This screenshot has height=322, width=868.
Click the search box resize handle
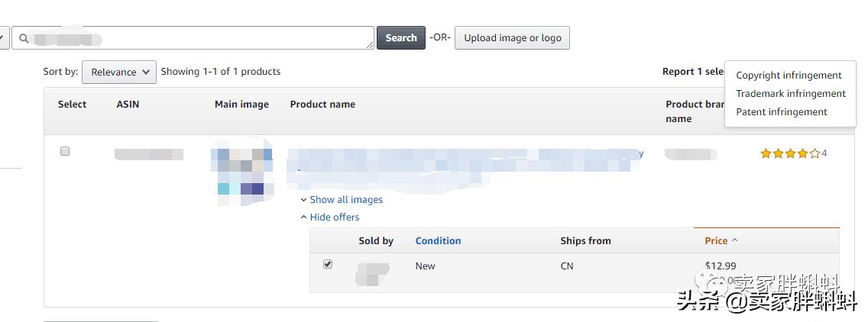pos(371,46)
